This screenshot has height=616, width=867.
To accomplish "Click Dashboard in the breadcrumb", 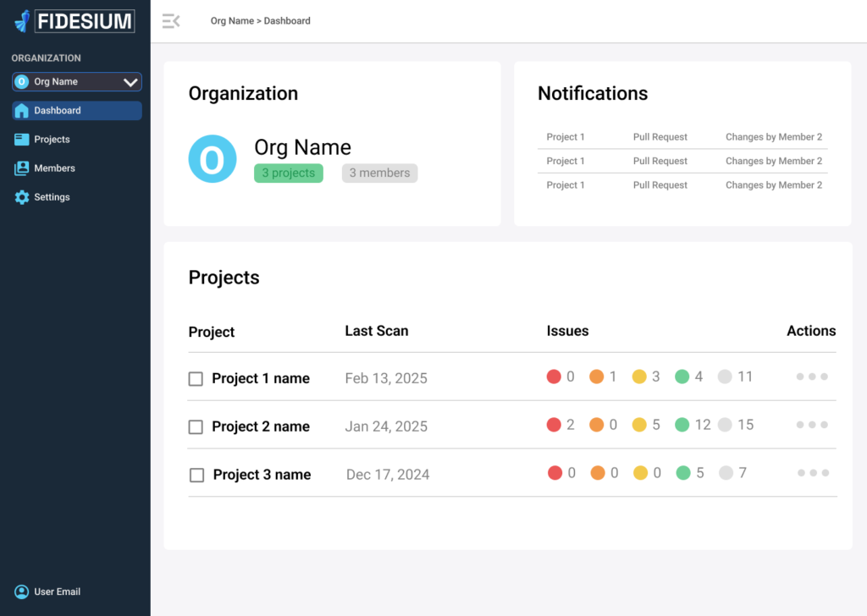I will tap(287, 21).
